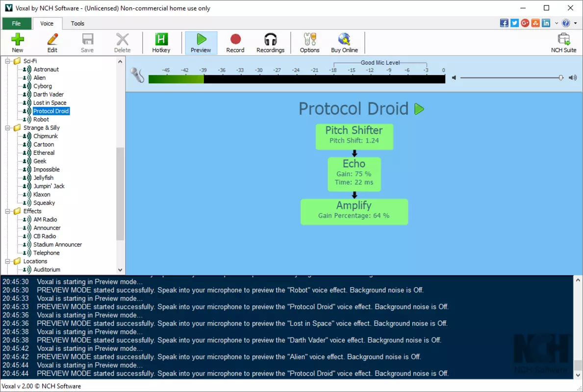Click voice list scrollbar up arrow
The width and height of the screenshot is (583, 392).
click(x=120, y=62)
